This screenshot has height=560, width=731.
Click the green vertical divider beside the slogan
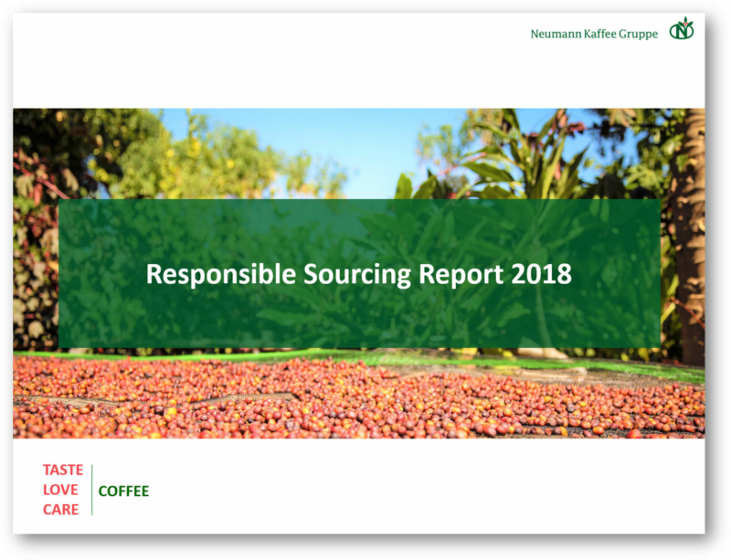click(x=91, y=490)
